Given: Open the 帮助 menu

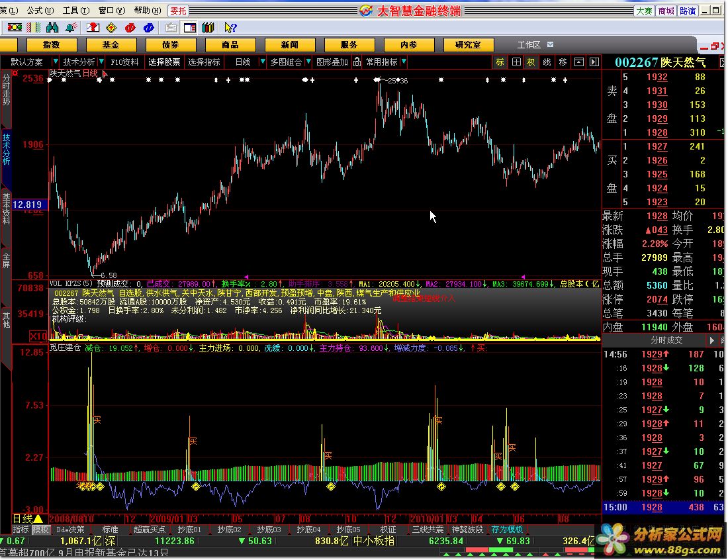Looking at the screenshot, I should [148, 10].
